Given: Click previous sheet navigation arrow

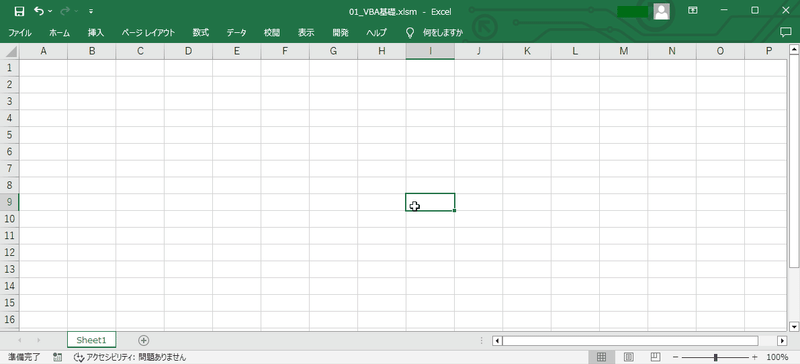Looking at the screenshot, I should pos(20,340).
